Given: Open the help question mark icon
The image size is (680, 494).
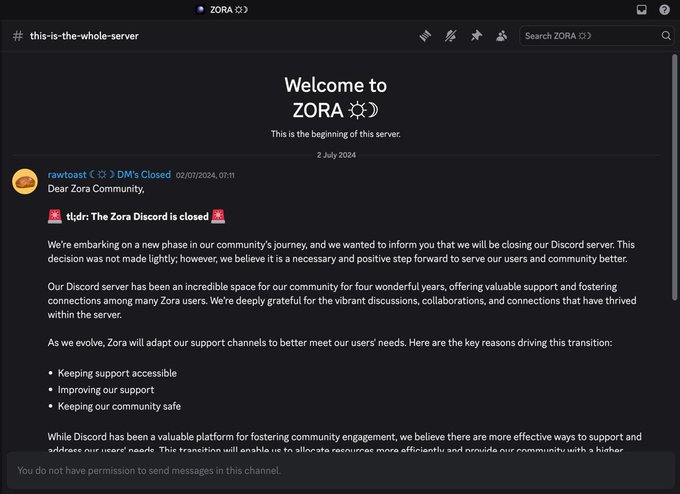Looking at the screenshot, I should (664, 10).
